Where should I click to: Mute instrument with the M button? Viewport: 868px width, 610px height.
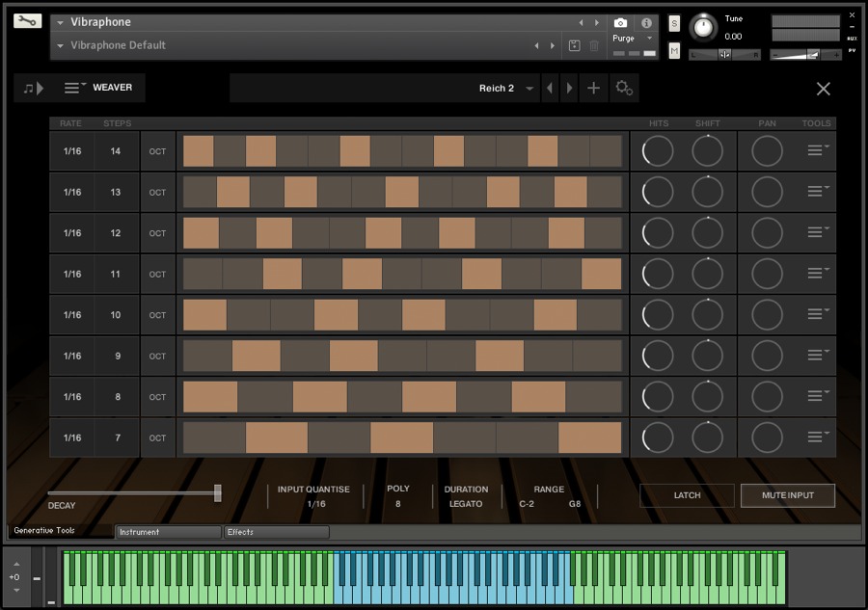674,50
